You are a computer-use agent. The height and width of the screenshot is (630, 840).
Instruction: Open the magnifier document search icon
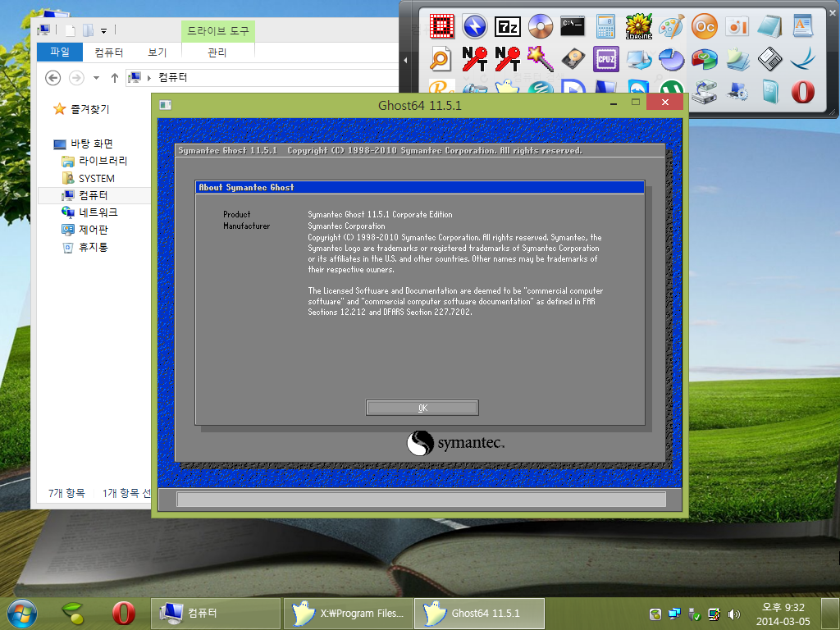pos(441,59)
